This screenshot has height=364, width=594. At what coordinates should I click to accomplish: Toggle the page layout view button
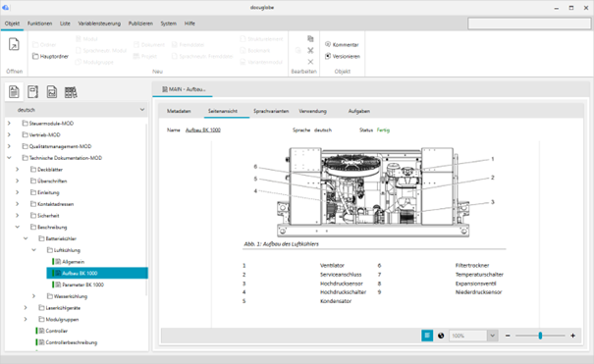coord(427,336)
